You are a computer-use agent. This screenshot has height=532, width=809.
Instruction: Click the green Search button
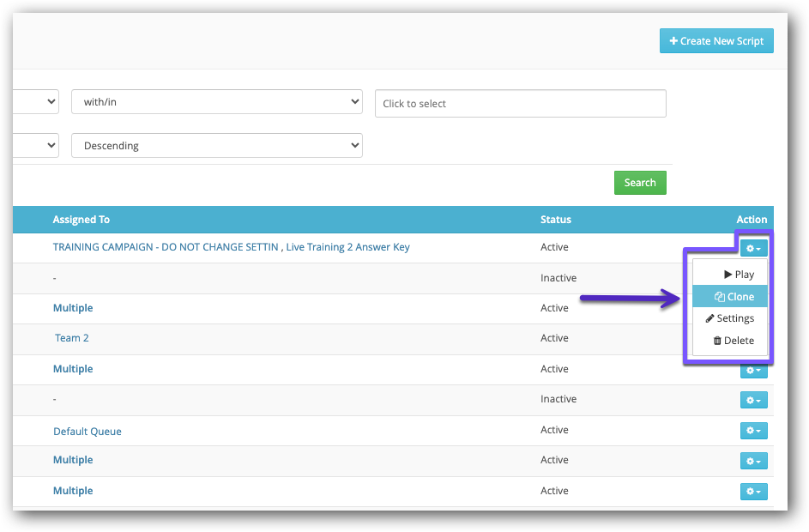pyautogui.click(x=640, y=183)
